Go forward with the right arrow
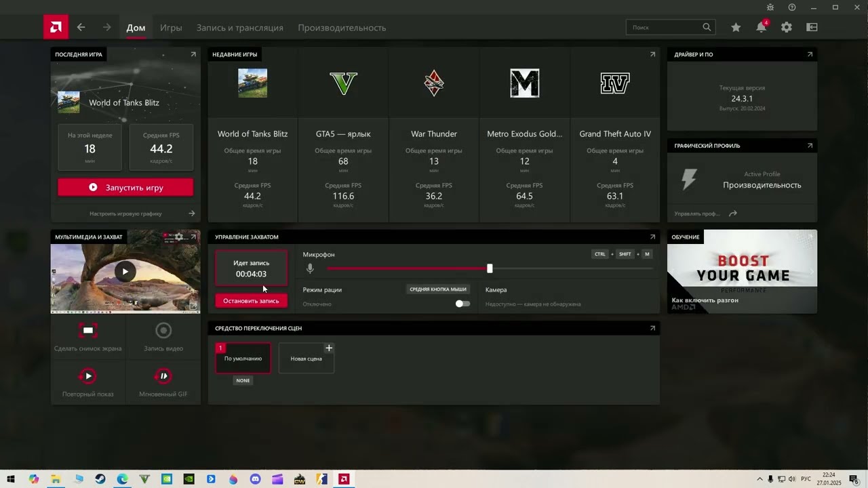This screenshot has width=868, height=488. coord(106,28)
